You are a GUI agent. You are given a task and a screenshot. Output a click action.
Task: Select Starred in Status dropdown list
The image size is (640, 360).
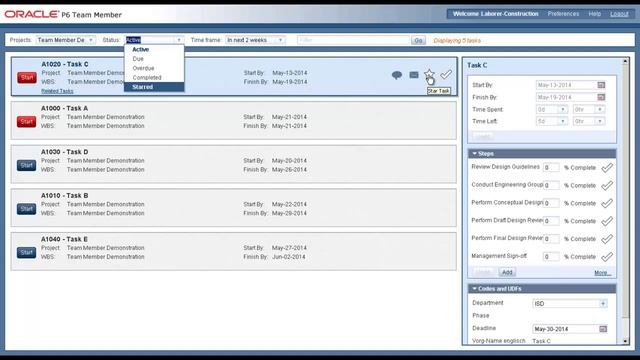tap(154, 87)
